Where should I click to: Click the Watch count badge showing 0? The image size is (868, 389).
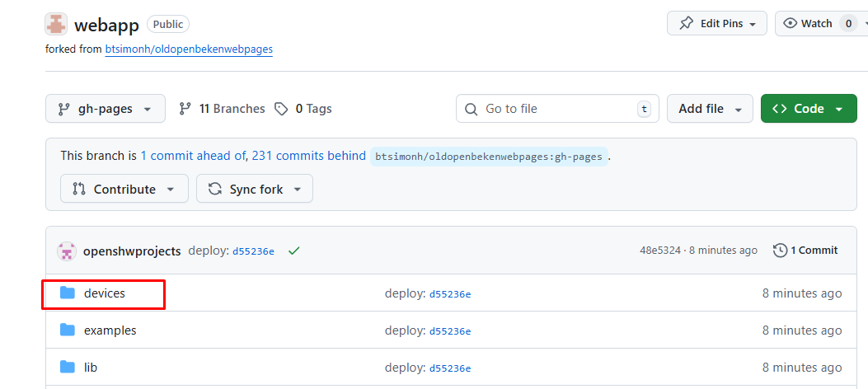[x=848, y=23]
